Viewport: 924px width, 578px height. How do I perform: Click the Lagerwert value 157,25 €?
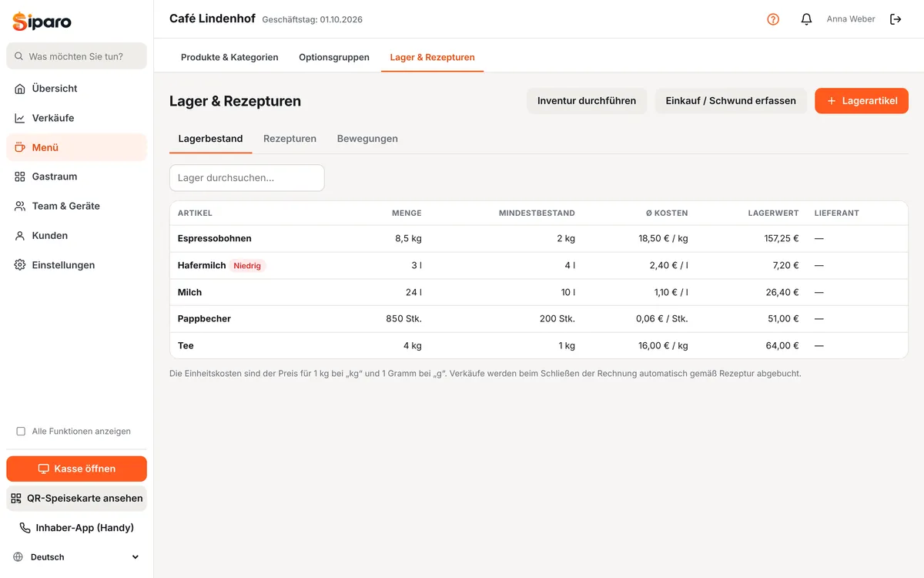(x=782, y=239)
